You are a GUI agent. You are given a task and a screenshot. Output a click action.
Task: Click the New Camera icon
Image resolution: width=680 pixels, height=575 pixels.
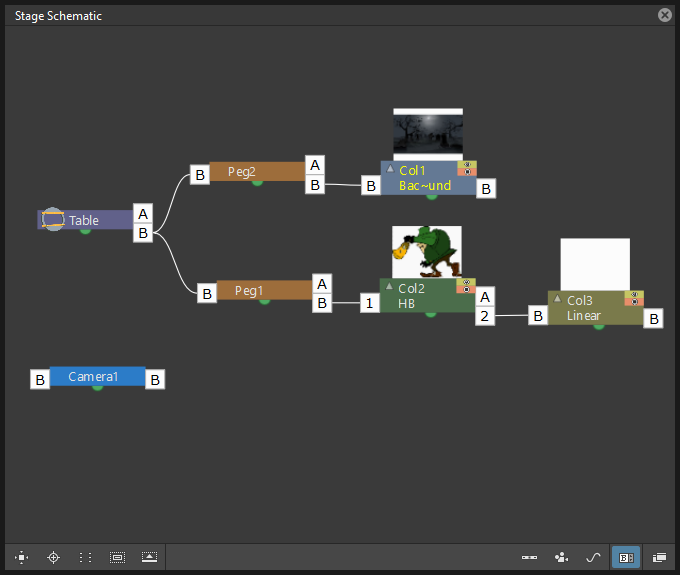coord(562,557)
